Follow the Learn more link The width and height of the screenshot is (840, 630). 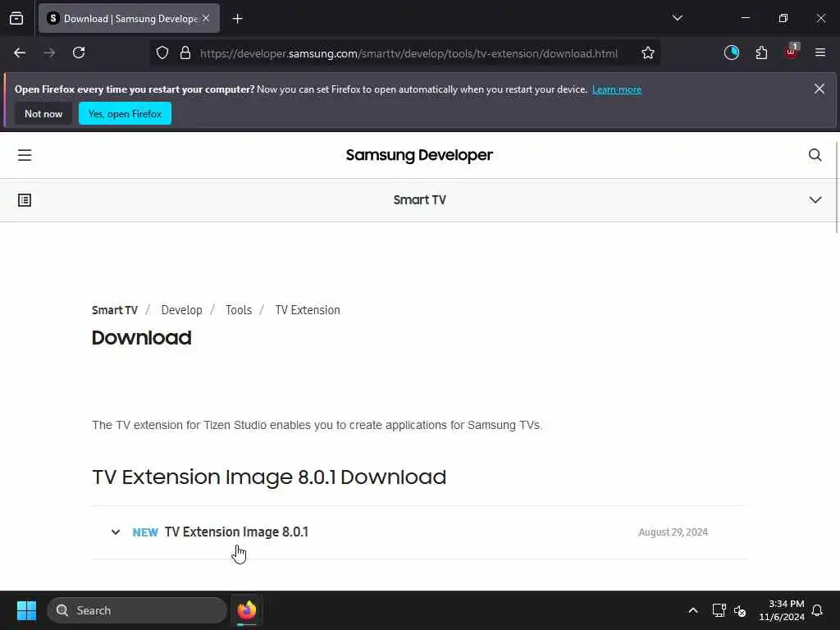617,89
